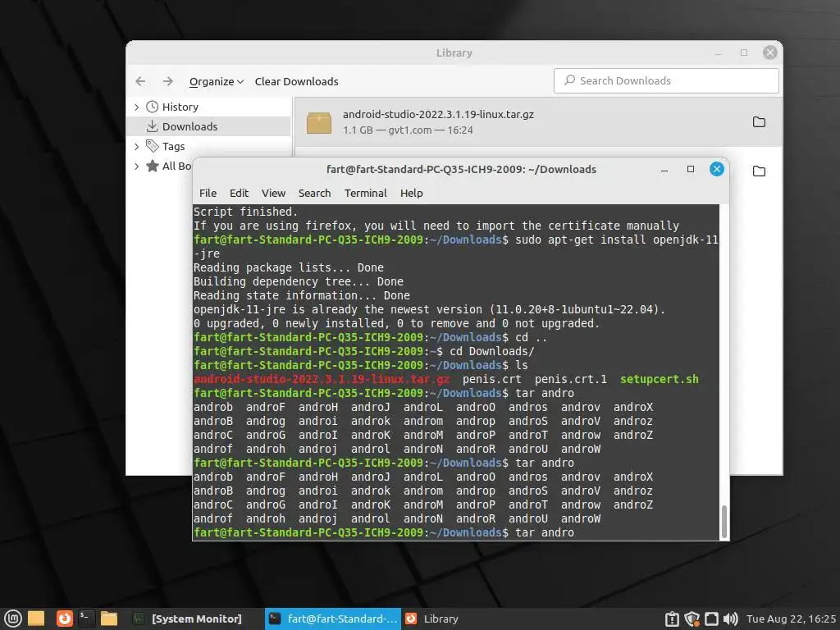Click the History clock icon
The height and width of the screenshot is (630, 840).
coord(153,107)
